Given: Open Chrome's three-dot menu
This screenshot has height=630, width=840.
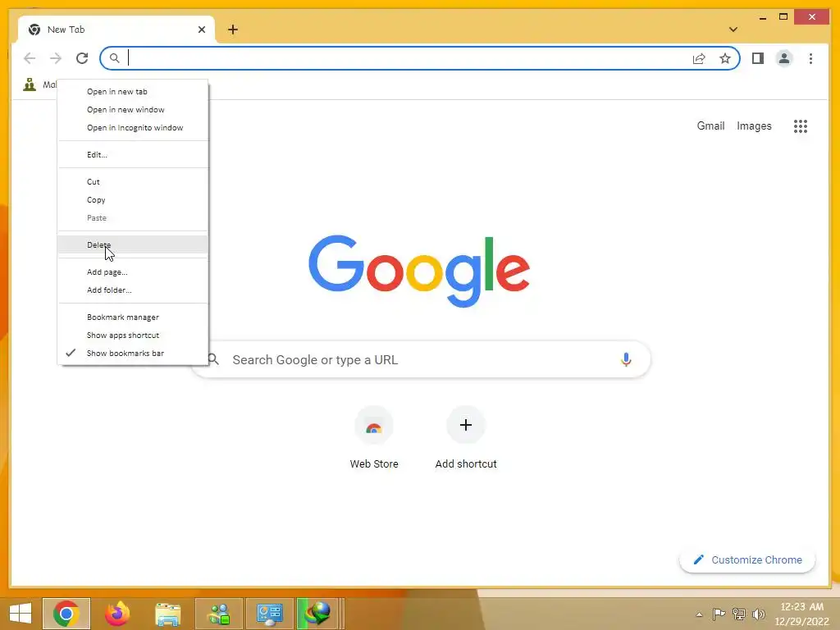Looking at the screenshot, I should 810,58.
